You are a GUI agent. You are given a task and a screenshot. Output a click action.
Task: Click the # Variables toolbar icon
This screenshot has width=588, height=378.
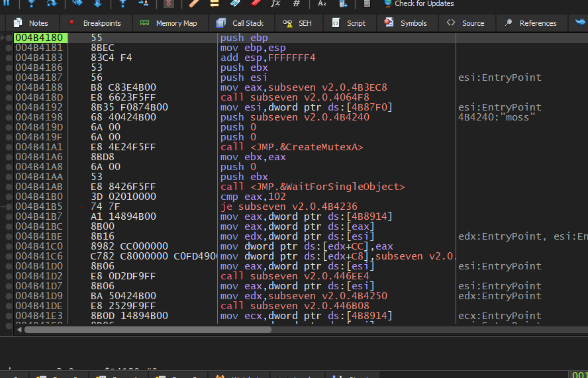click(x=296, y=4)
